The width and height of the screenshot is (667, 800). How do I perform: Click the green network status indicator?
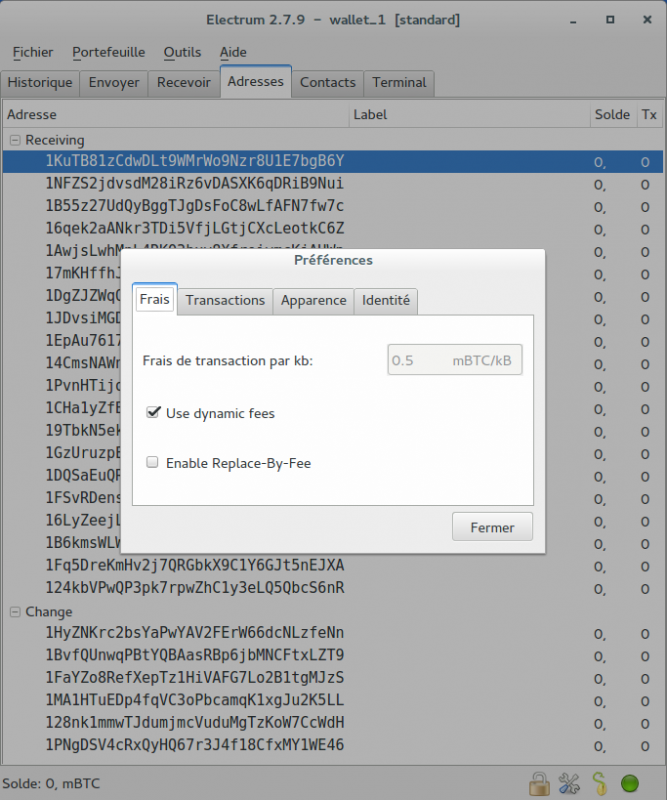click(x=629, y=783)
